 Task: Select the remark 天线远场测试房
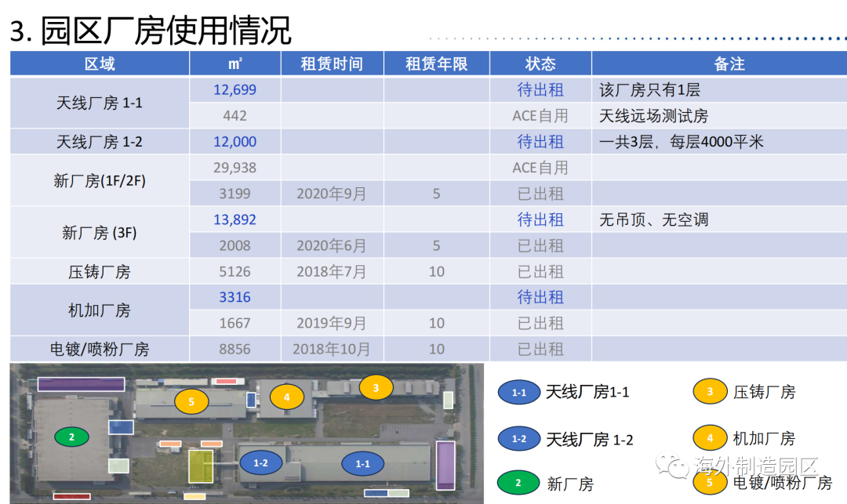point(653,115)
